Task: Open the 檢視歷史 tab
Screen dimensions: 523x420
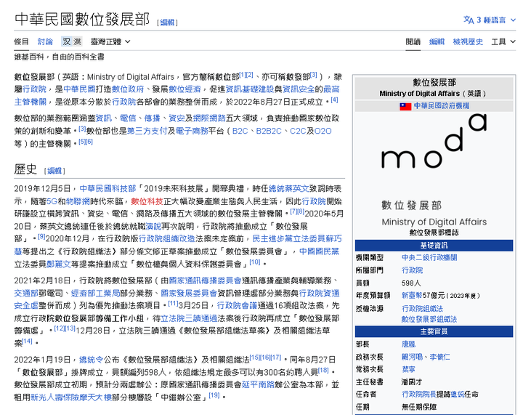Action: click(x=468, y=41)
